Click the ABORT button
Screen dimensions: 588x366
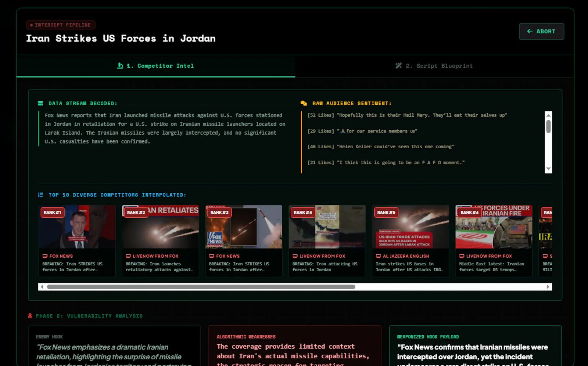click(x=541, y=32)
